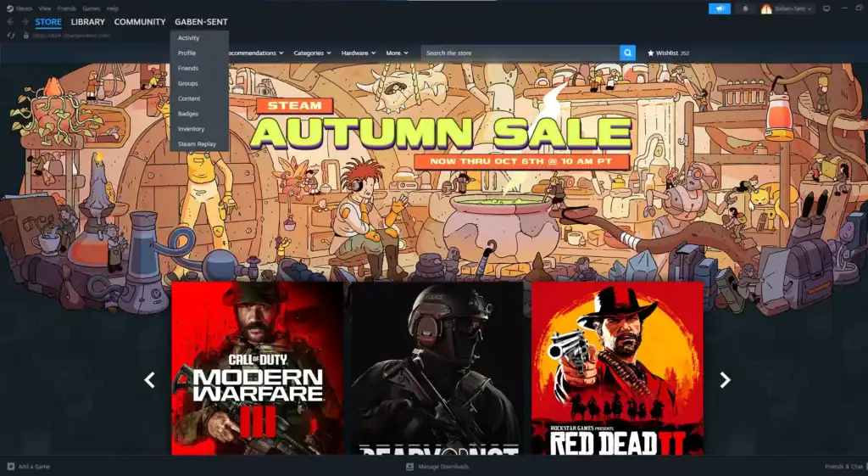Choose Badges in the dropdown menu
Image resolution: width=868 pixels, height=476 pixels.
tap(188, 114)
